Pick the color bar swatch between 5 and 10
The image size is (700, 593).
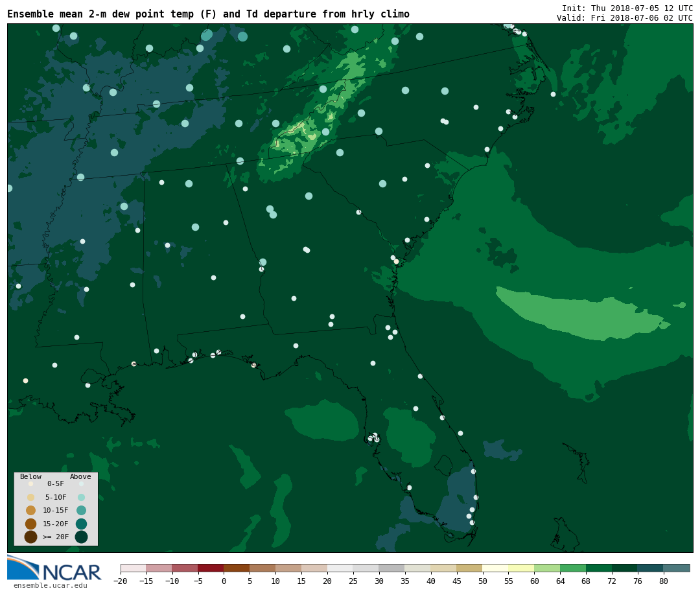[x=262, y=568]
